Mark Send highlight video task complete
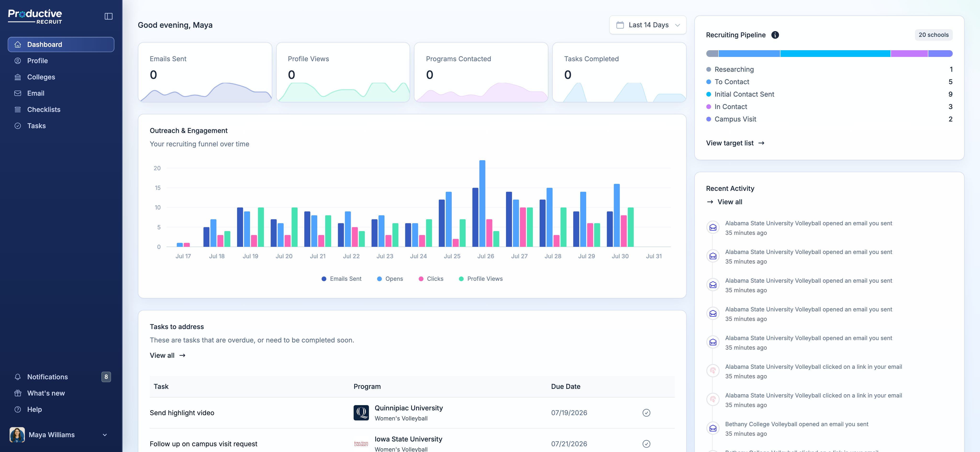The height and width of the screenshot is (452, 980). point(646,413)
